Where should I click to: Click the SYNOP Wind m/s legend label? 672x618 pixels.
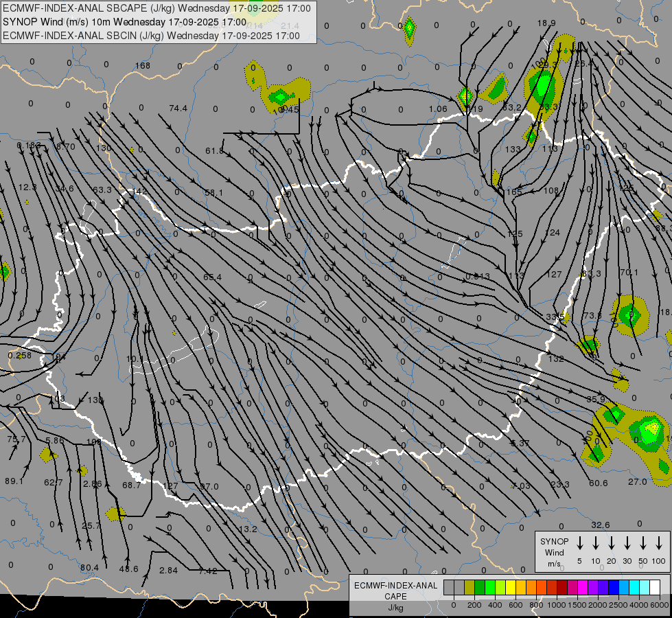pos(554,552)
